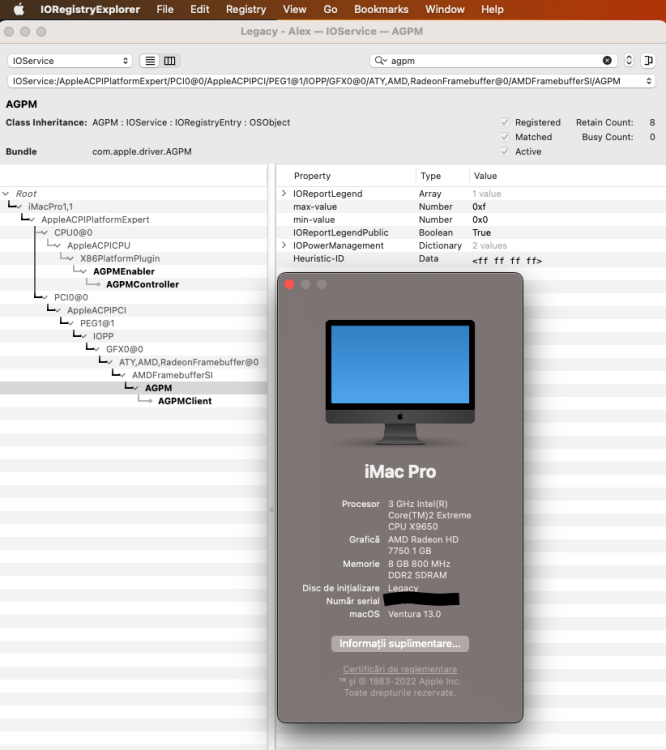
Task: Select the Heuristic-ID property row
Action: pyautogui.click(x=471, y=259)
